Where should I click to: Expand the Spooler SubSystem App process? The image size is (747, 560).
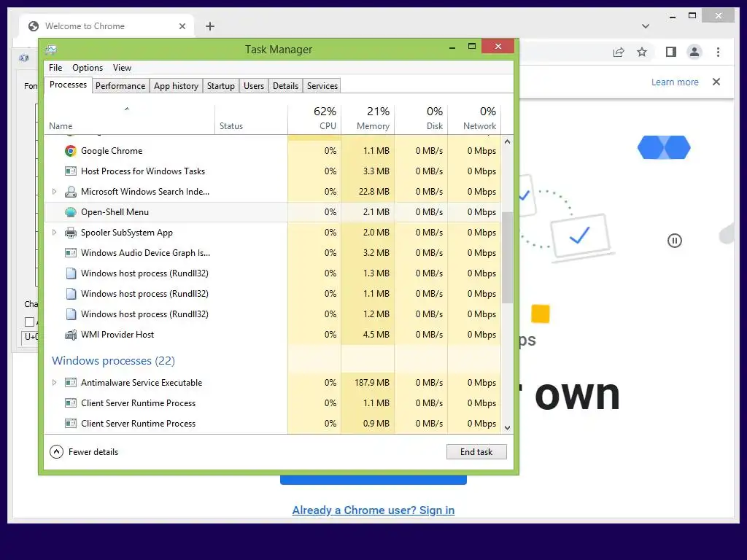coord(54,233)
